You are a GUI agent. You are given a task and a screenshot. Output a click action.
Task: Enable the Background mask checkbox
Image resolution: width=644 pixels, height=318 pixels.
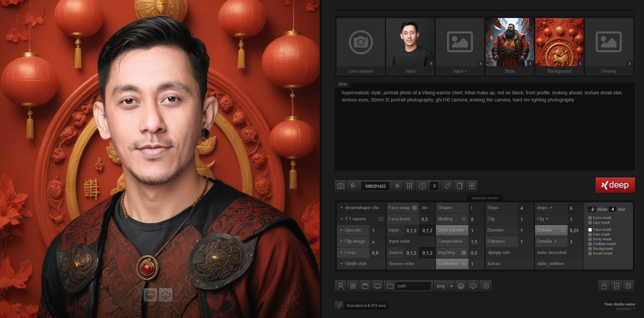pos(590,249)
